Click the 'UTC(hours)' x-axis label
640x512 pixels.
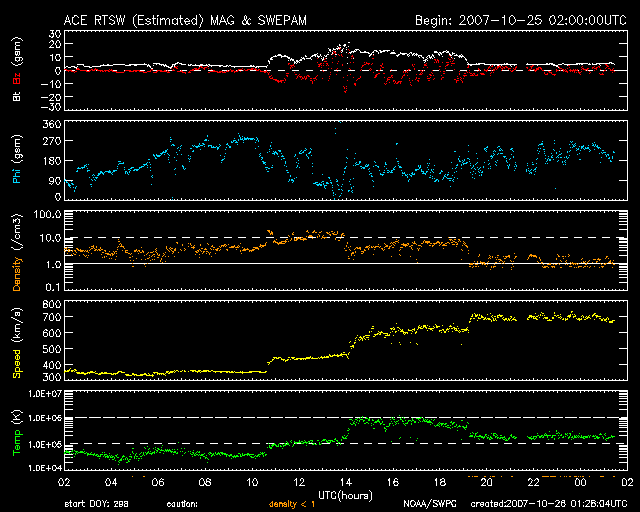345,496
